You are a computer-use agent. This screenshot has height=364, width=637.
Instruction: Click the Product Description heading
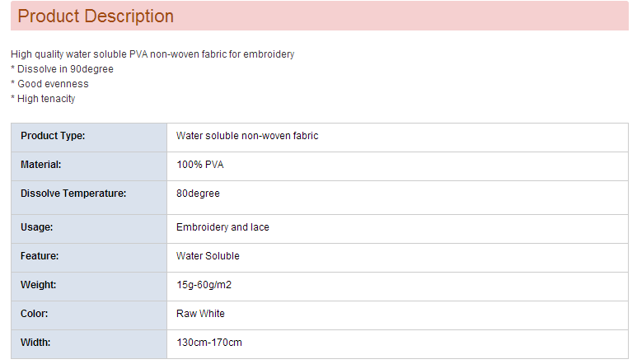(96, 16)
